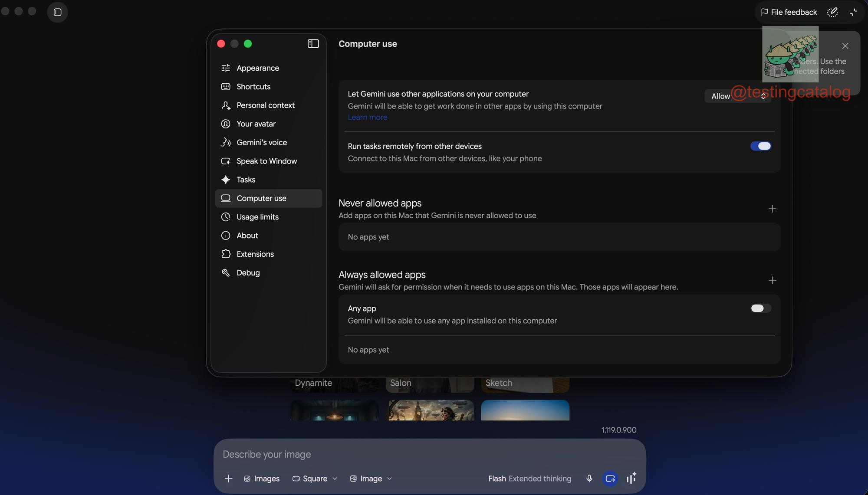Click the Never allowed apps heading
Image resolution: width=868 pixels, height=495 pixels.
tap(380, 203)
